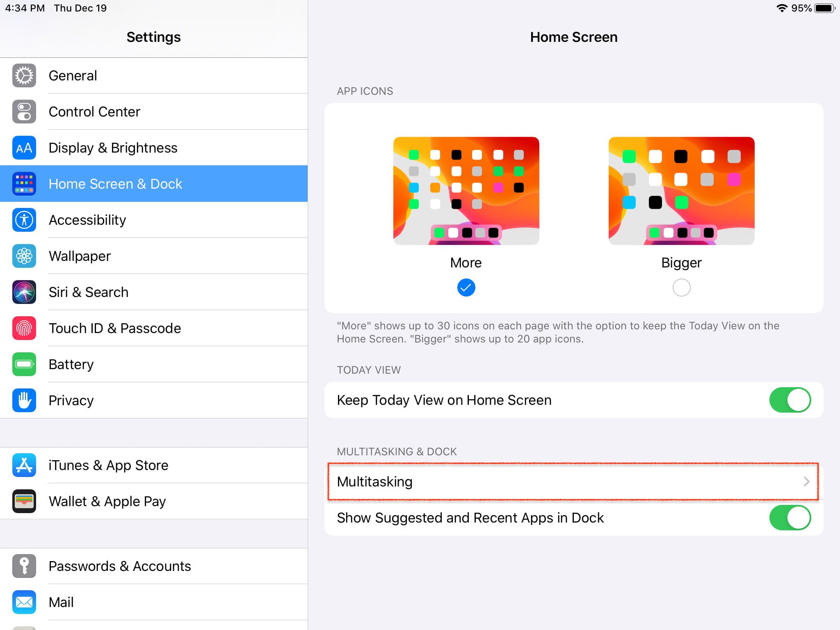Image resolution: width=840 pixels, height=630 pixels.
Task: Open Wallet & Apple Pay settings
Action: 107,501
